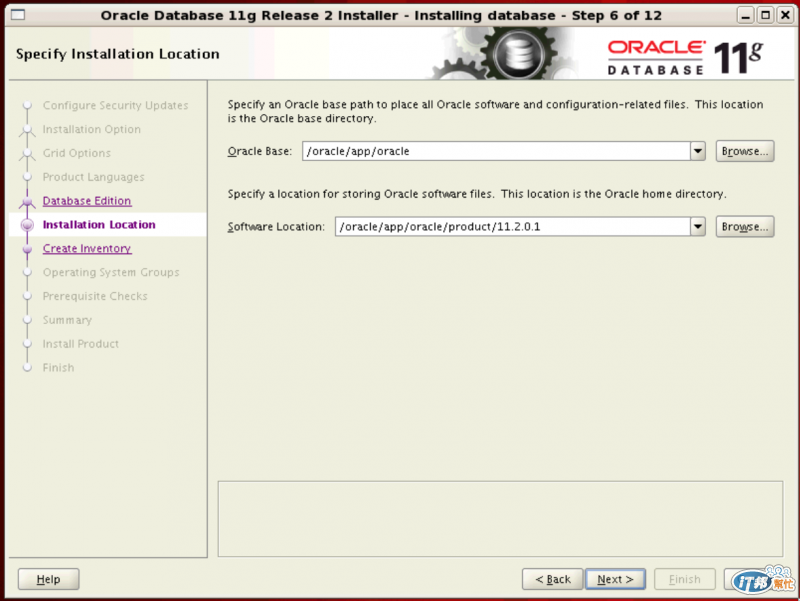The image size is (800, 601).
Task: Click the Database Edition step bullet icon
Action: click(28, 202)
